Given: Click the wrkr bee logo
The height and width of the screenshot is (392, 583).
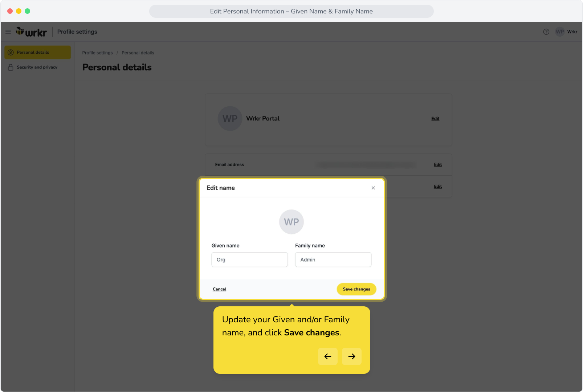Looking at the screenshot, I should click(x=31, y=32).
